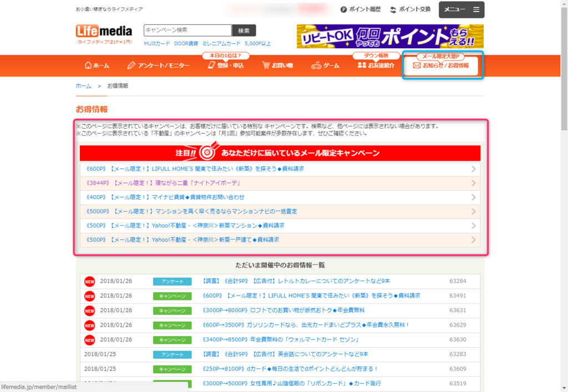This screenshot has height=392, width=568.
Task: Click the 検索 search button
Action: click(x=244, y=30)
